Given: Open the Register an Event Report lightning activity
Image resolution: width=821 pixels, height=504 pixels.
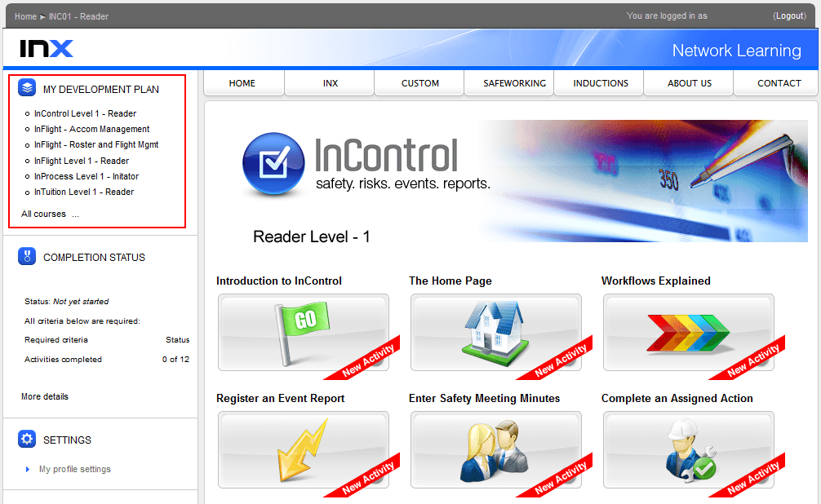Looking at the screenshot, I should 303,449.
